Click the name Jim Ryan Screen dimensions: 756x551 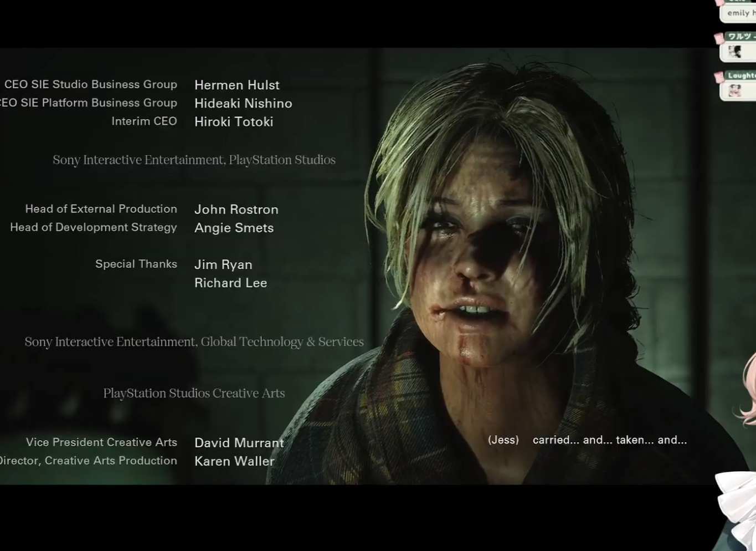point(223,264)
